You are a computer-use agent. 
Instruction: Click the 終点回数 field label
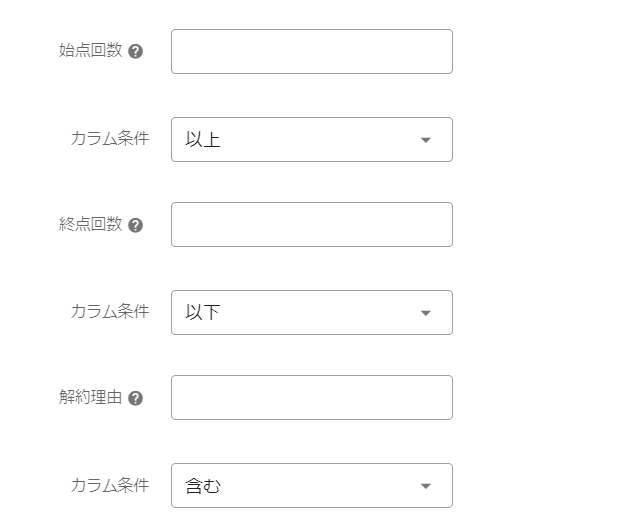(90, 225)
